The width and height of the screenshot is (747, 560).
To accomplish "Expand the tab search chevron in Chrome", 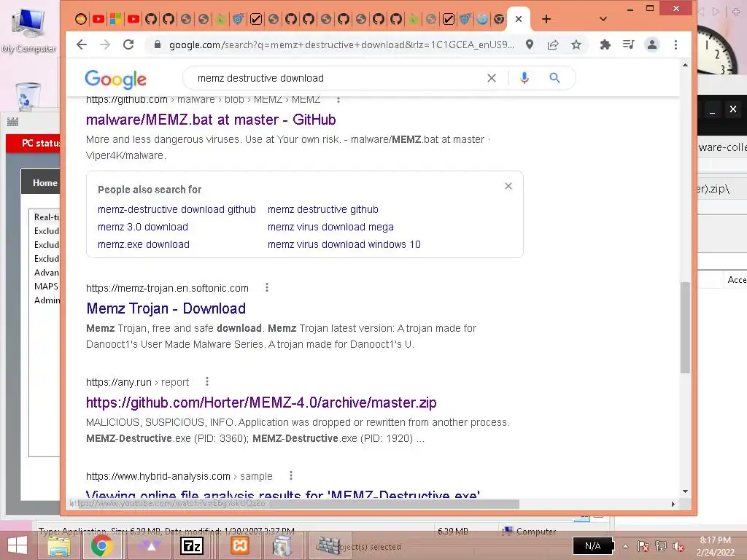I will tap(603, 19).
